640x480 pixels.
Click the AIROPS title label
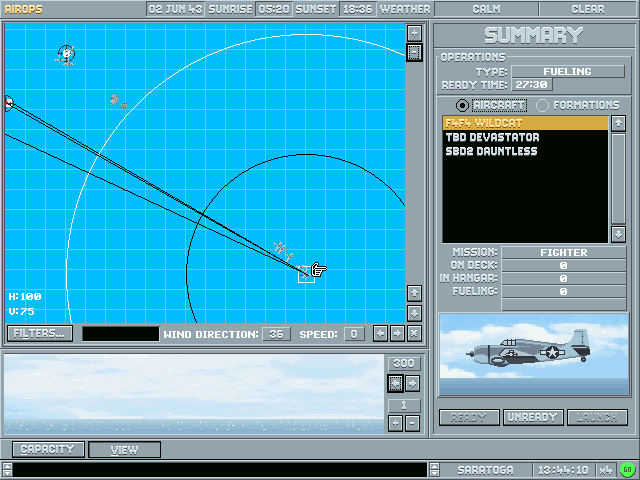click(24, 9)
